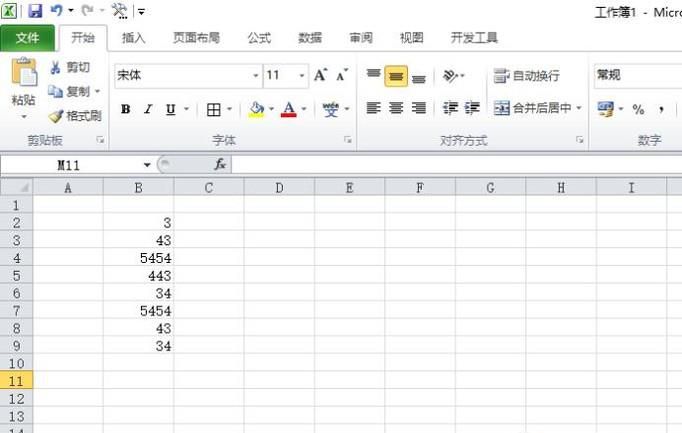Click the 剪切 (Cut) button
This screenshot has width=682, height=433.
(70, 67)
